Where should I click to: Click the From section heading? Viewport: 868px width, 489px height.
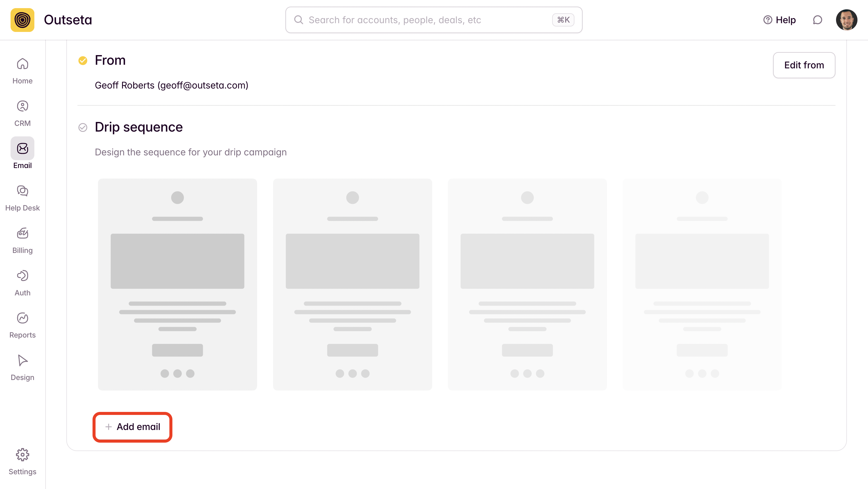[x=110, y=60]
